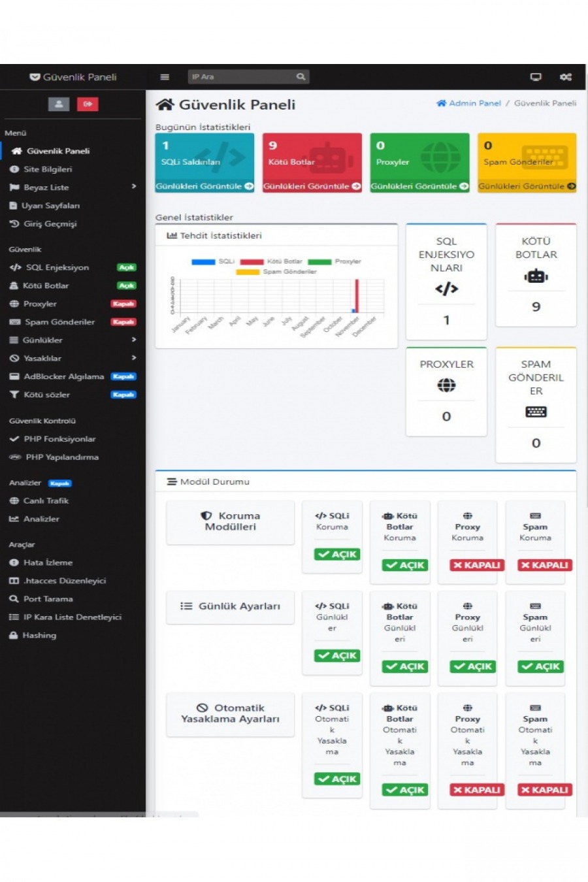Click the red logout icon button
The image size is (588, 882).
(88, 104)
